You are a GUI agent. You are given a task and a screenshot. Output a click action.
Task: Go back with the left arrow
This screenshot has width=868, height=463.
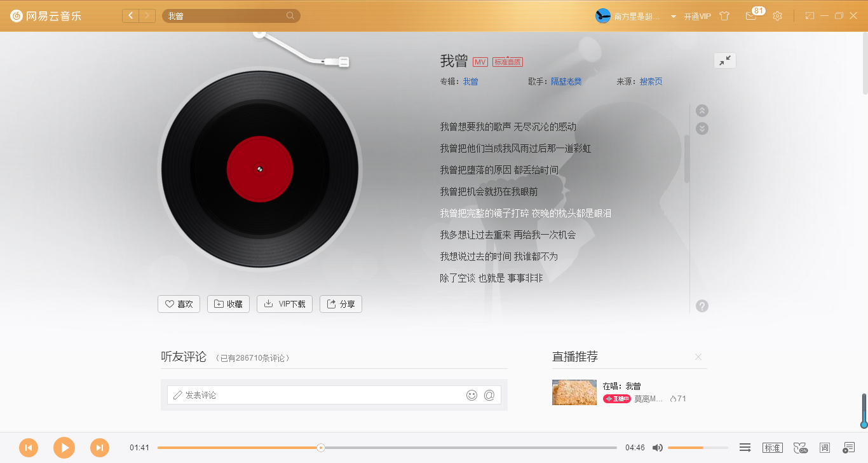click(x=131, y=16)
